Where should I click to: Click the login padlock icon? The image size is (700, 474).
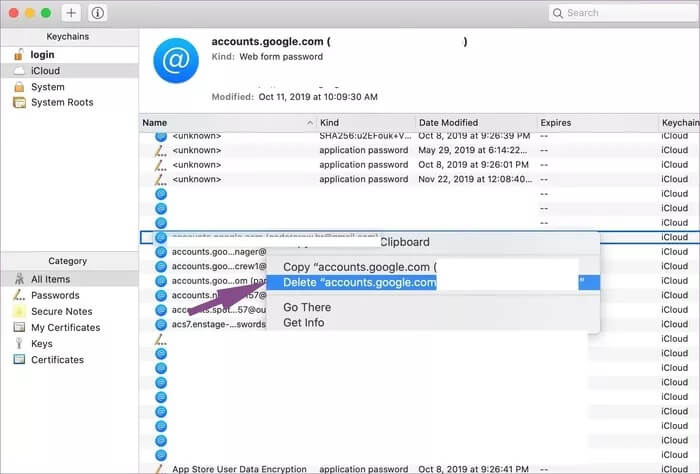tap(19, 54)
